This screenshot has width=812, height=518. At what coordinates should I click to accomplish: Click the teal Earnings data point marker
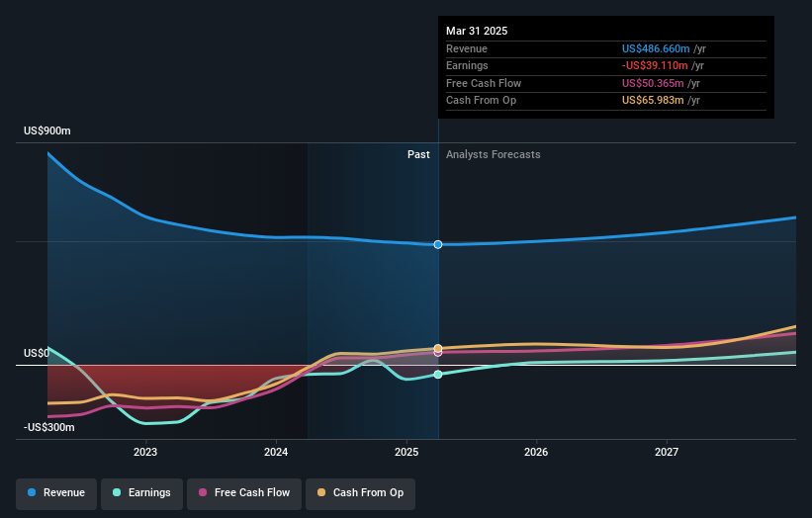pyautogui.click(x=438, y=374)
